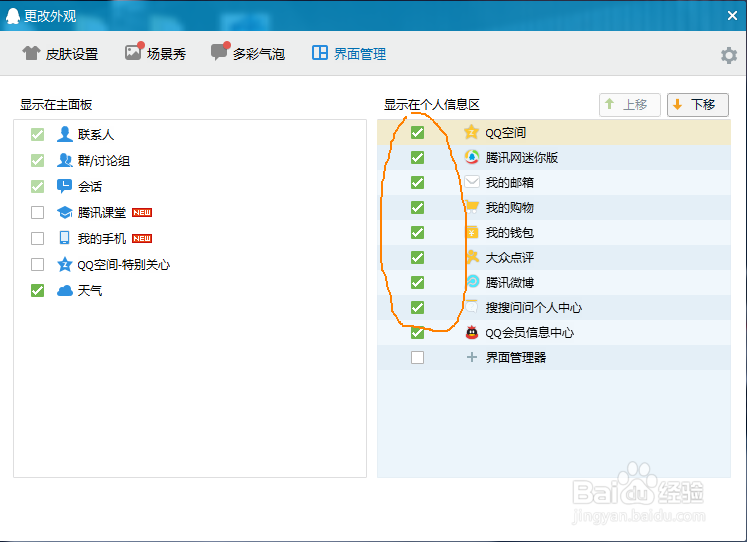The height and width of the screenshot is (542, 747).
Task: Click the QQ penguin logo in title bar
Action: [12, 16]
